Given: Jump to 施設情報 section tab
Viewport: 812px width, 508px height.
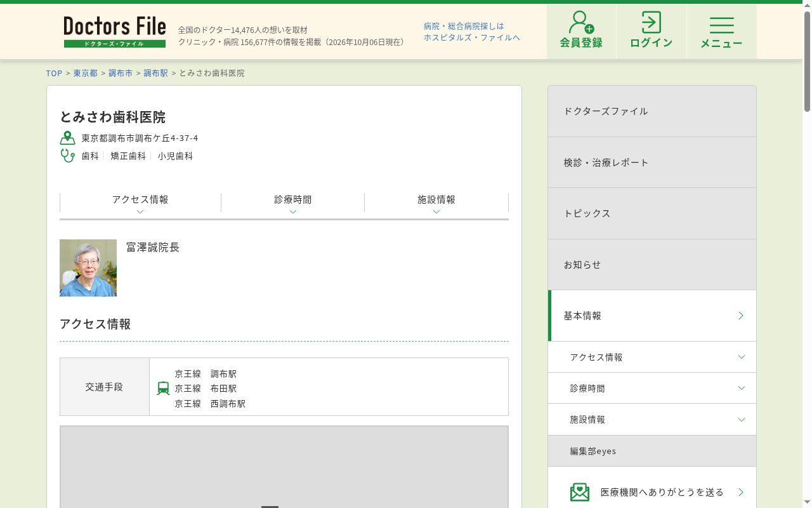Looking at the screenshot, I should point(436,204).
